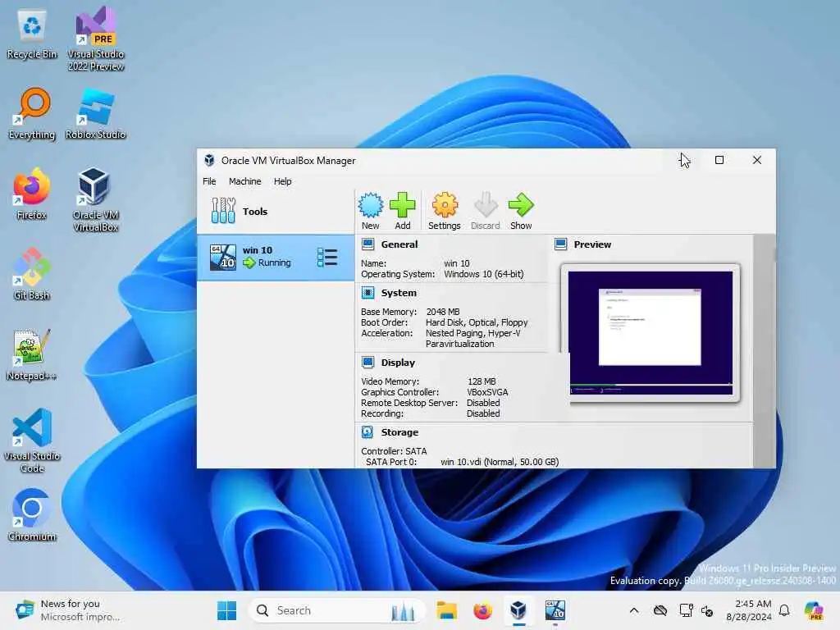This screenshot has height=630, width=840.
Task: Click the Preview section header
Action: pyautogui.click(x=592, y=244)
